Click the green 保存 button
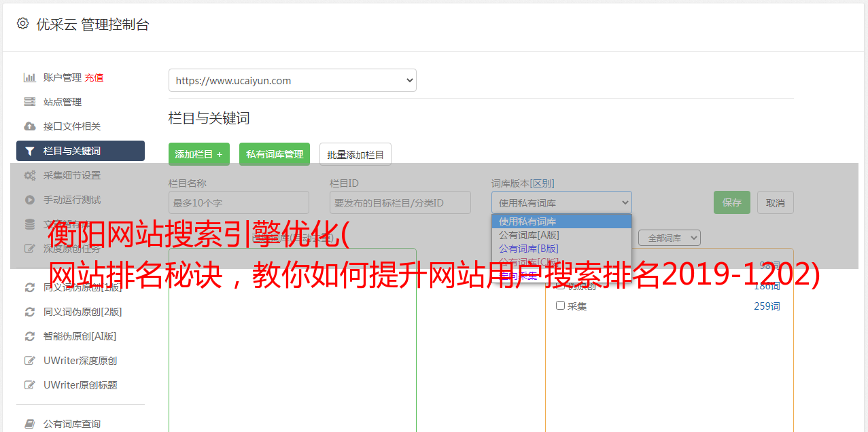The height and width of the screenshot is (432, 868). click(x=732, y=202)
